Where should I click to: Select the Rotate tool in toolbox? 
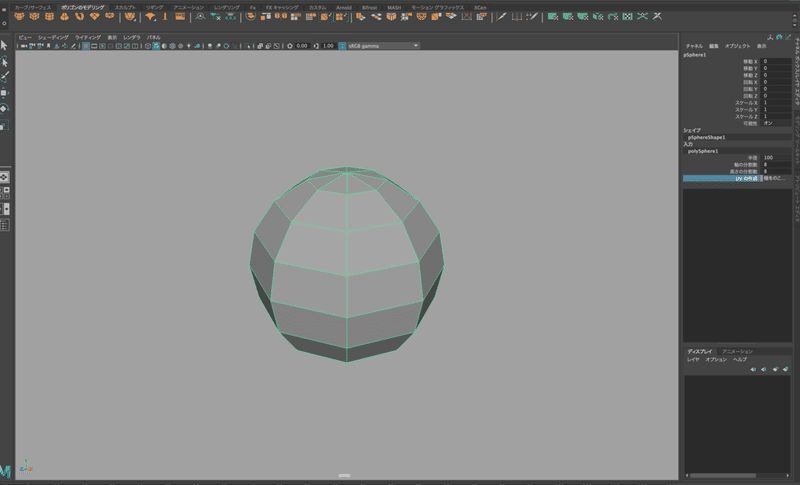(x=4, y=109)
